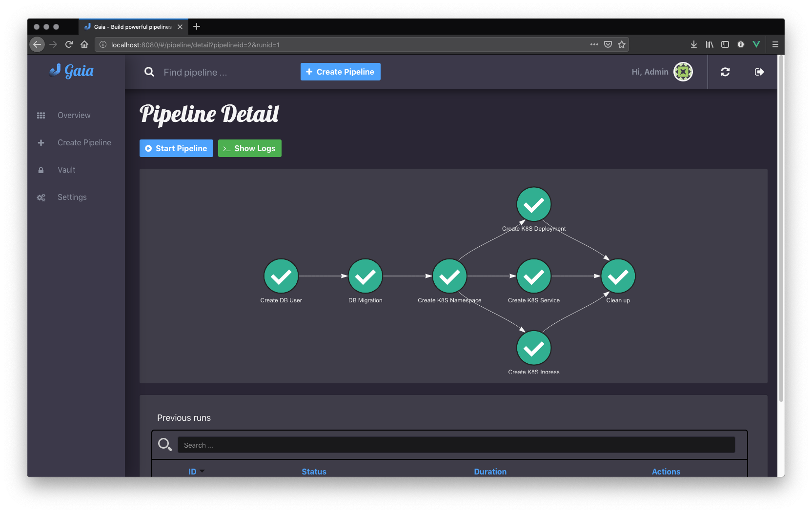
Task: Click the page vertical scrollbar
Action: tap(781, 229)
